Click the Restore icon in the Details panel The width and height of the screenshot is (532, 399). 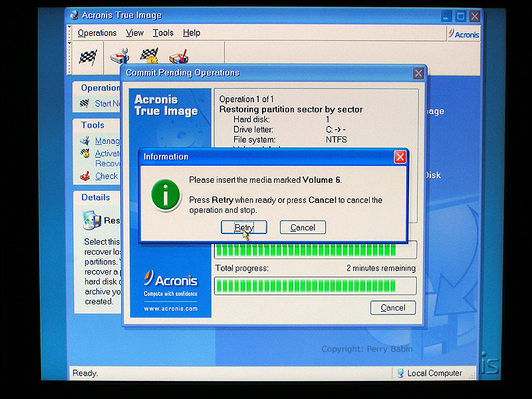[x=92, y=220]
